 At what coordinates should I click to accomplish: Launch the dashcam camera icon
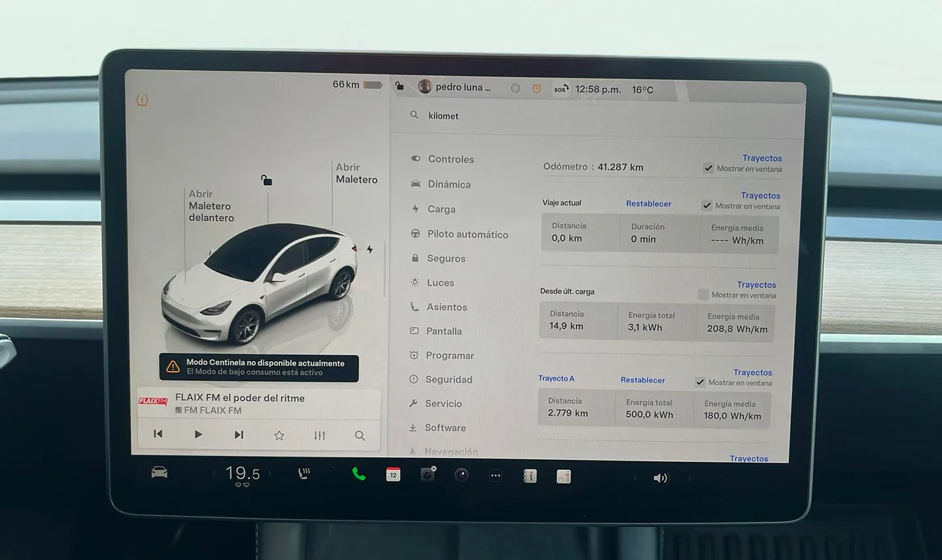[428, 474]
